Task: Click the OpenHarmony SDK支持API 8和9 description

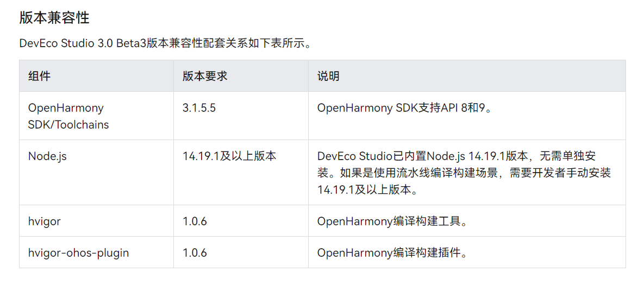Action: [405, 108]
